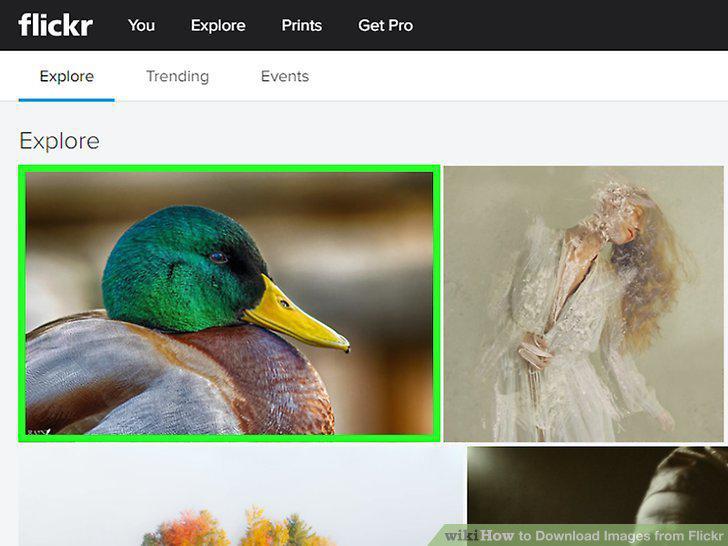Open the Prints menu

tap(301, 25)
